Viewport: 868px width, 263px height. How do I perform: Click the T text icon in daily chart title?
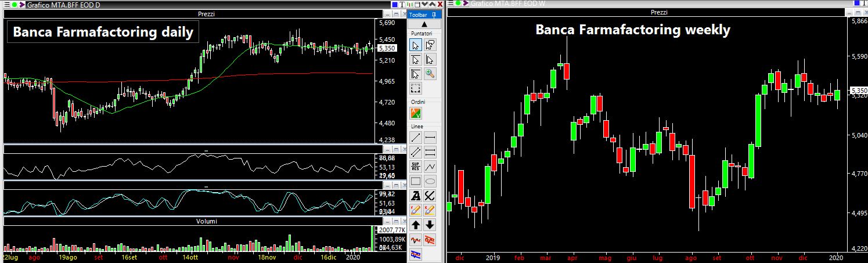click(403, 3)
